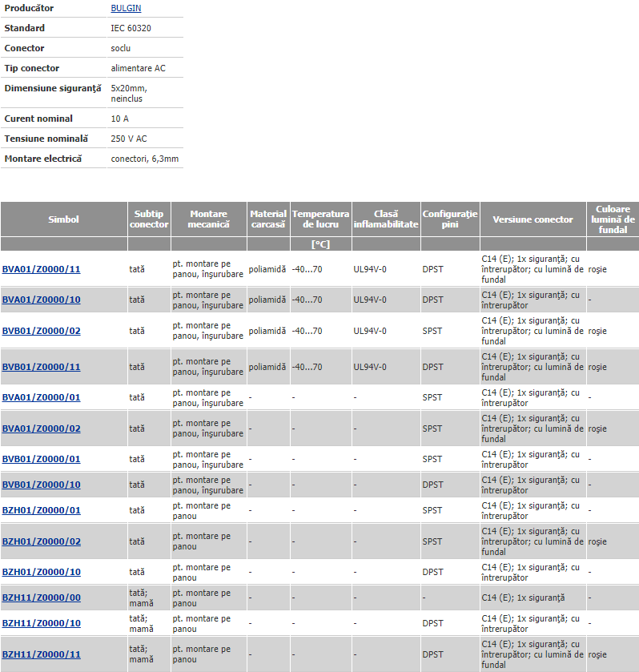This screenshot has height=672, width=639.
Task: Open product BZH01/Z0000/01
Action: (41, 510)
